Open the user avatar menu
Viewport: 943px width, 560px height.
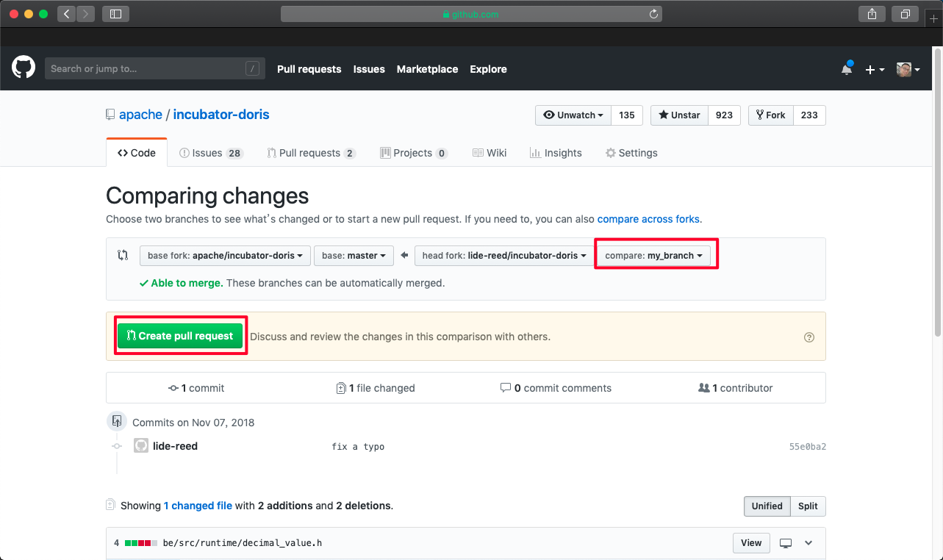(908, 69)
